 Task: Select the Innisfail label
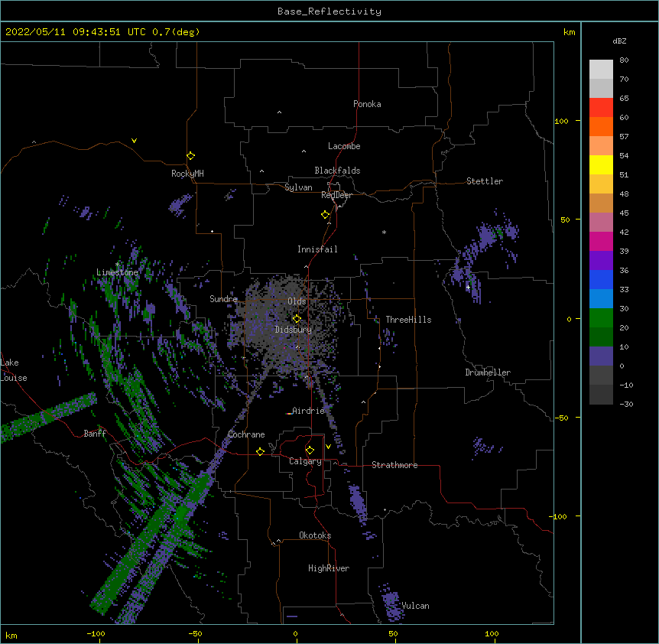(x=317, y=249)
